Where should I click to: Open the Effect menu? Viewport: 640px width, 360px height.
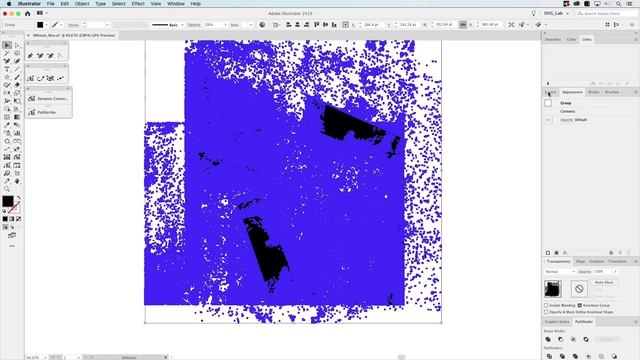[138, 4]
